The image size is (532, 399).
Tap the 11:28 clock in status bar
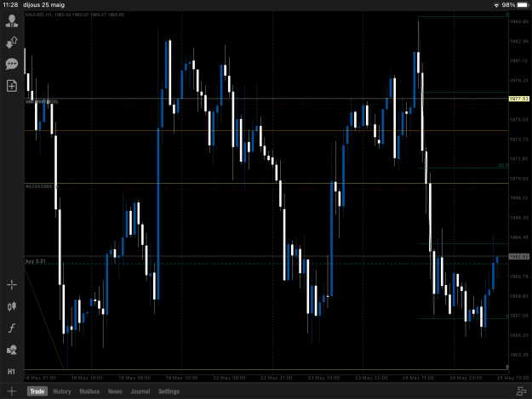tap(10, 5)
